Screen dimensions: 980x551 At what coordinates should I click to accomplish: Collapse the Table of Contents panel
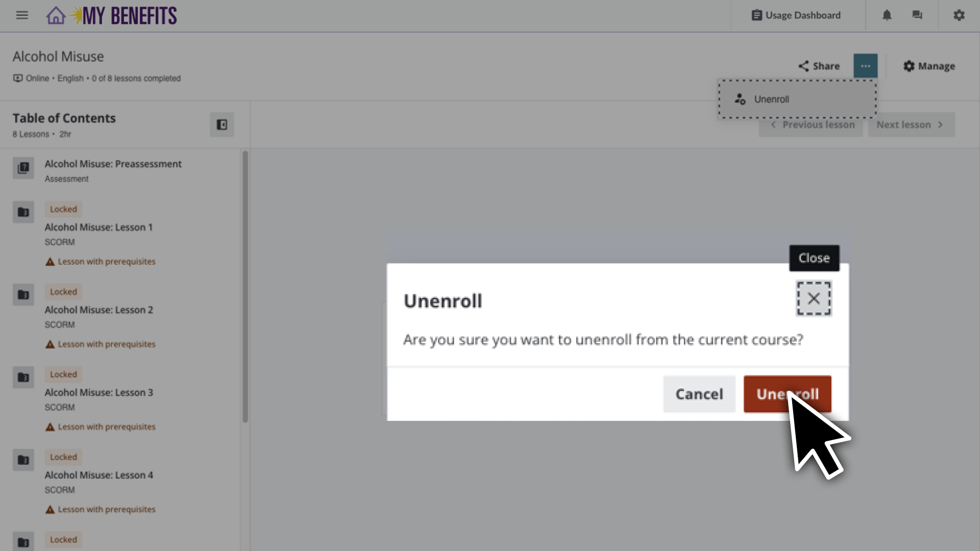tap(222, 124)
